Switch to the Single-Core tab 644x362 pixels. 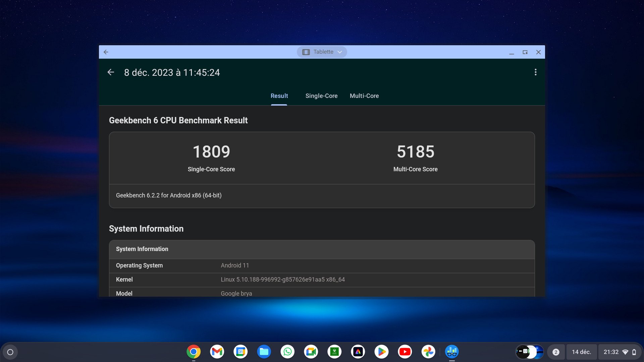coord(321,96)
